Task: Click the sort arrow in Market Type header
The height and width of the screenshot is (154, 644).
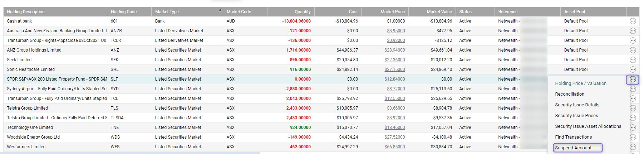Action: click(220, 10)
